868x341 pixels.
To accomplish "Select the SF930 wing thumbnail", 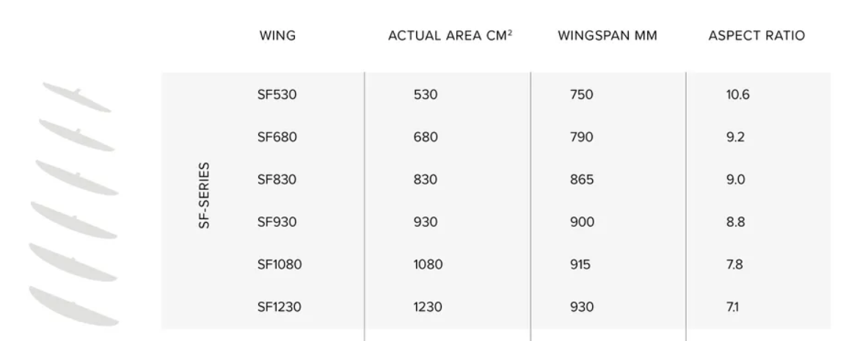I will click(74, 220).
